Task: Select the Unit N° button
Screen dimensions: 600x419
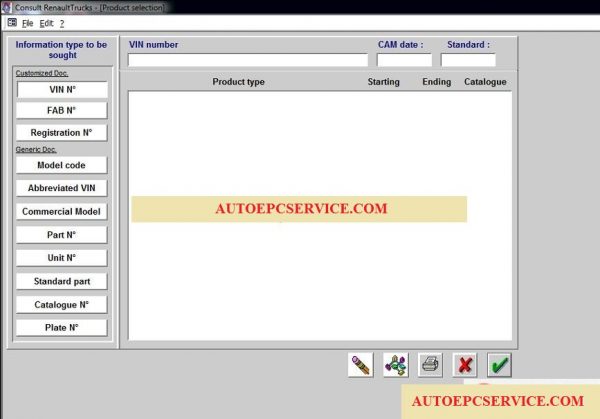Action: pyautogui.click(x=62, y=258)
